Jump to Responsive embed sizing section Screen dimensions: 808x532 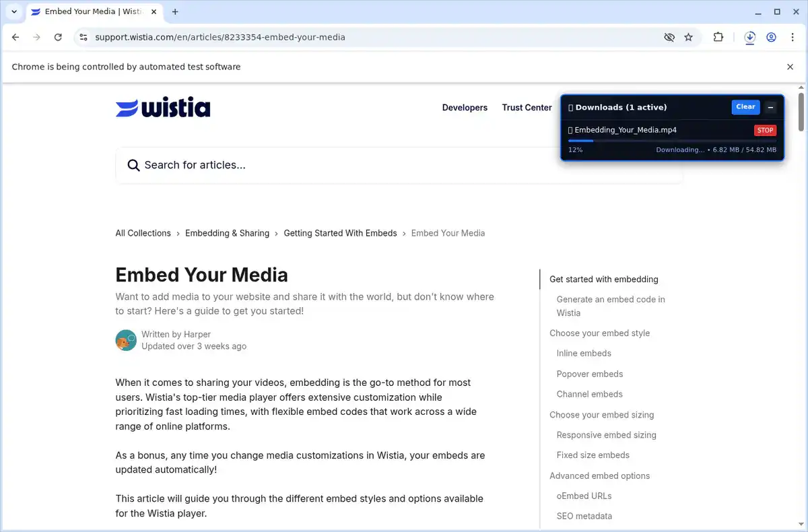[x=606, y=435]
